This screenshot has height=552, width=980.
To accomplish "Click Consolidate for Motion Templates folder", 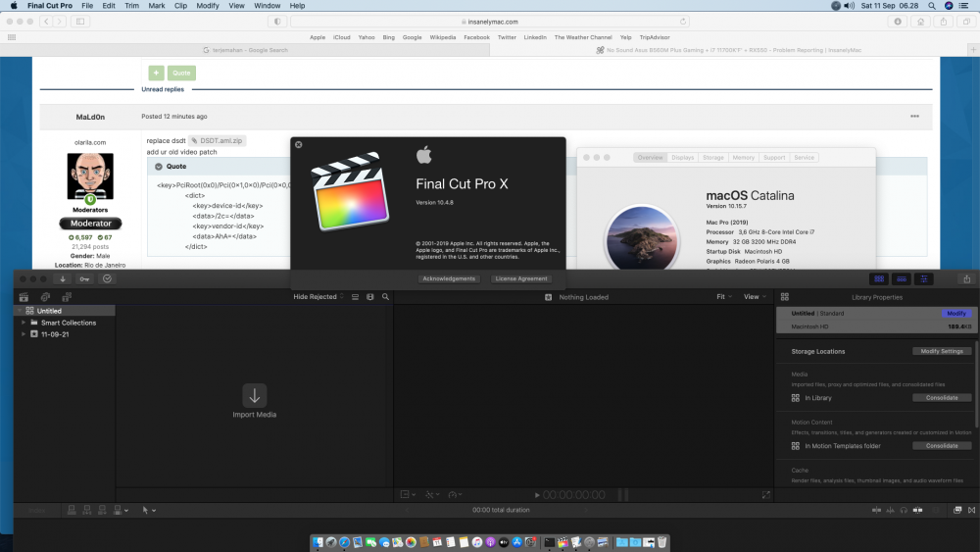I will click(x=942, y=446).
